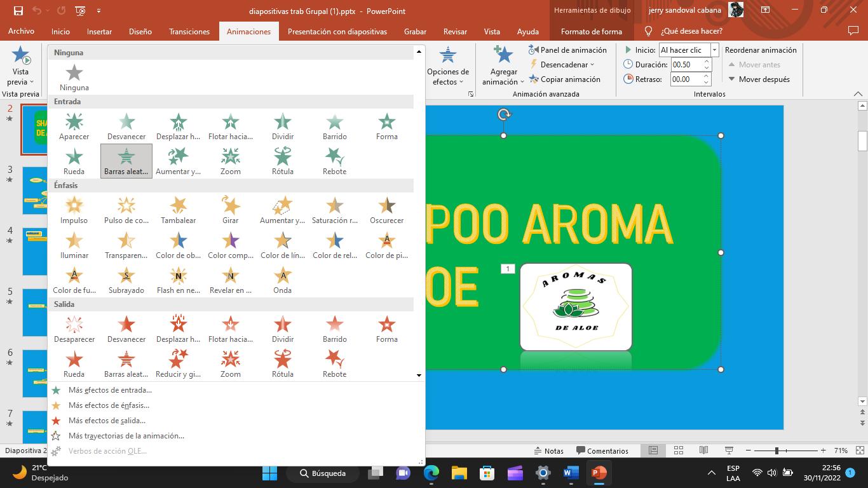
Task: Choose the Onda emphasis animation
Action: [x=283, y=280]
